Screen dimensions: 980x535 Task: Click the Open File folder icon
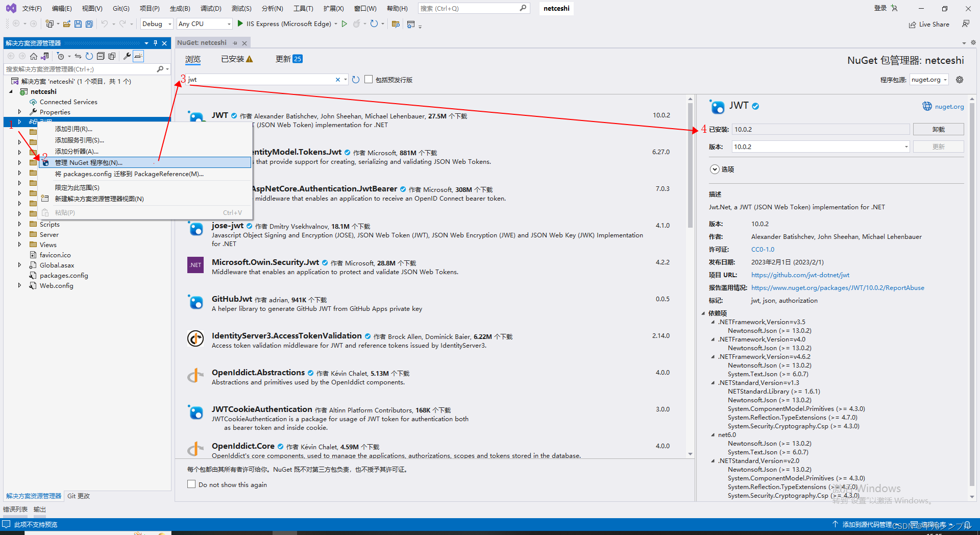click(x=67, y=24)
